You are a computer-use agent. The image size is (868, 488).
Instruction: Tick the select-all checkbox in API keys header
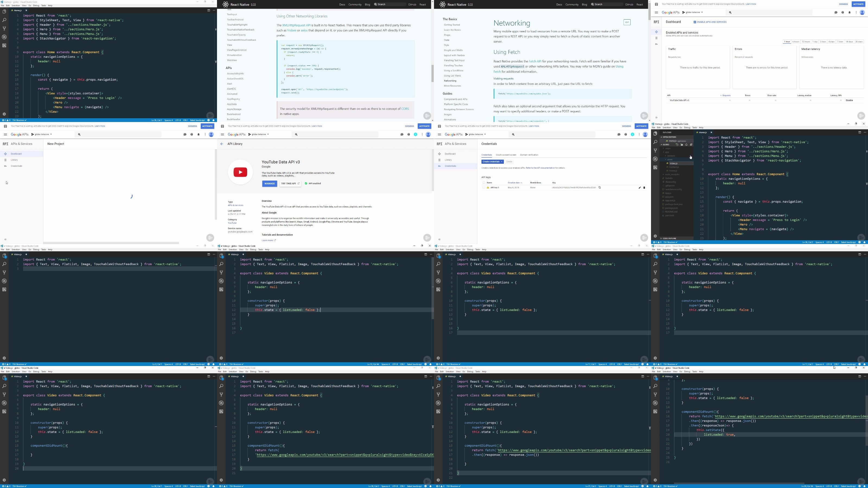[484, 182]
